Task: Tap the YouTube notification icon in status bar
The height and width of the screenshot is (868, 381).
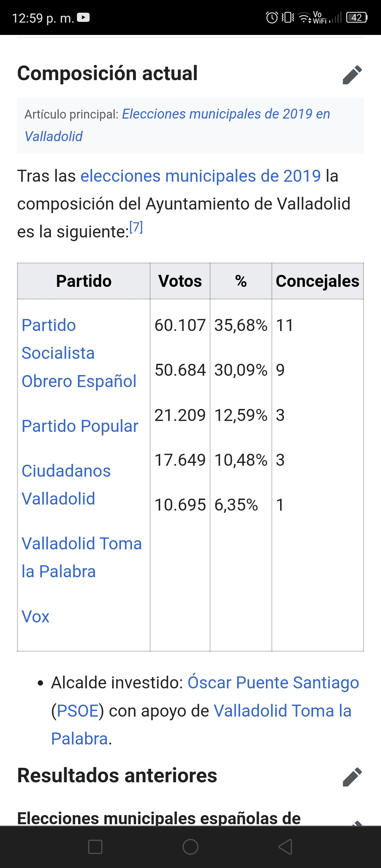Action: (x=83, y=17)
